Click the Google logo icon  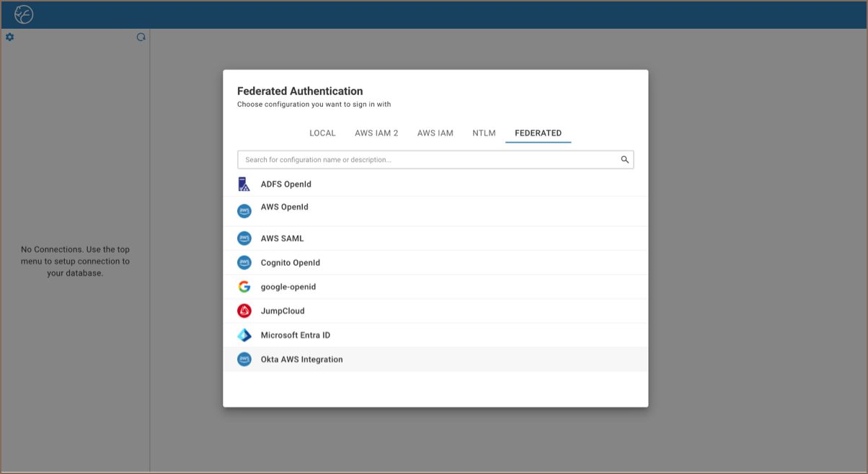coord(244,287)
